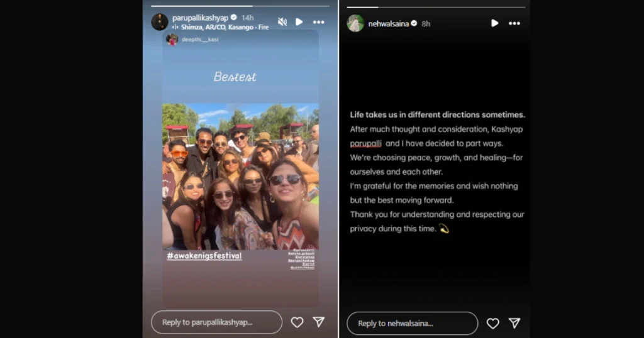This screenshot has width=644, height=338.
Task: Tap the deepthi__kasi reshared account
Action: 200,40
